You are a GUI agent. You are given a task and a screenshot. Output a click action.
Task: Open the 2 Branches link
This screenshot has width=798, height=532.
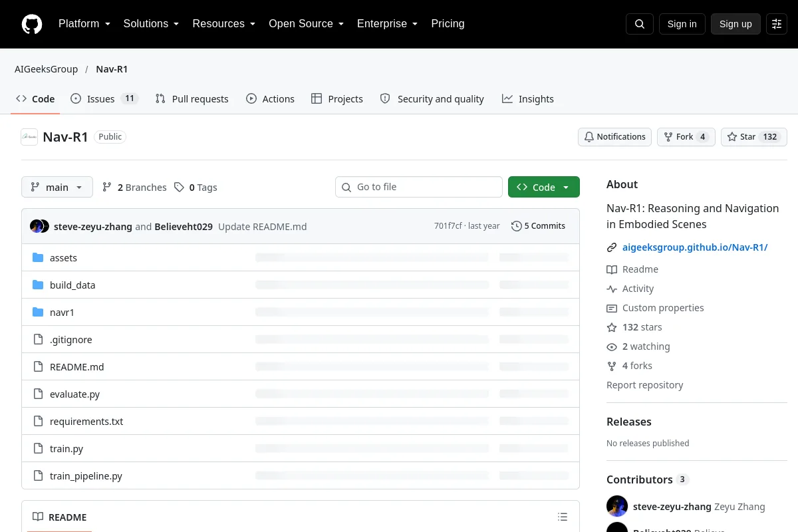pos(134,188)
